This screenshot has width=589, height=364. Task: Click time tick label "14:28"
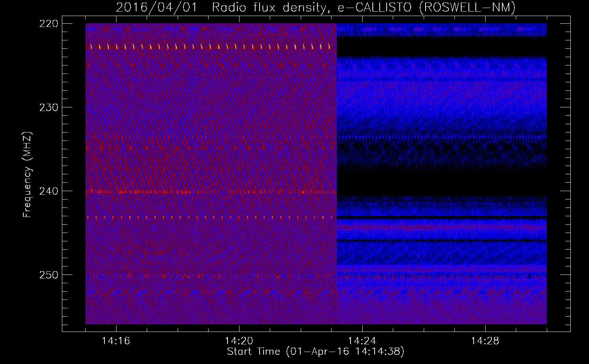coord(485,341)
